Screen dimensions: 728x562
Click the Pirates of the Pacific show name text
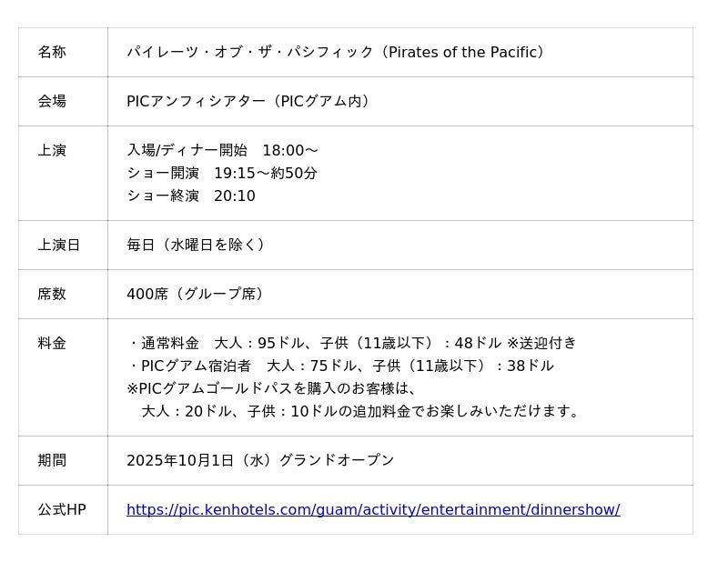(338, 53)
